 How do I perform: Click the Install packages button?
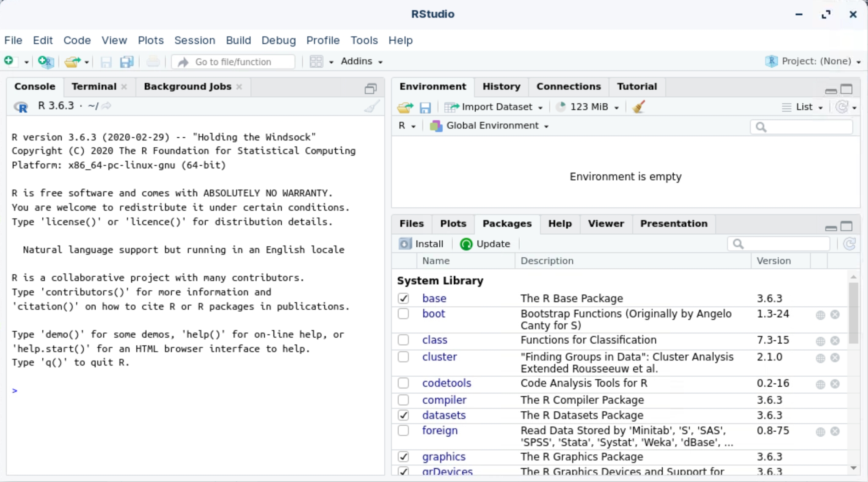(422, 244)
